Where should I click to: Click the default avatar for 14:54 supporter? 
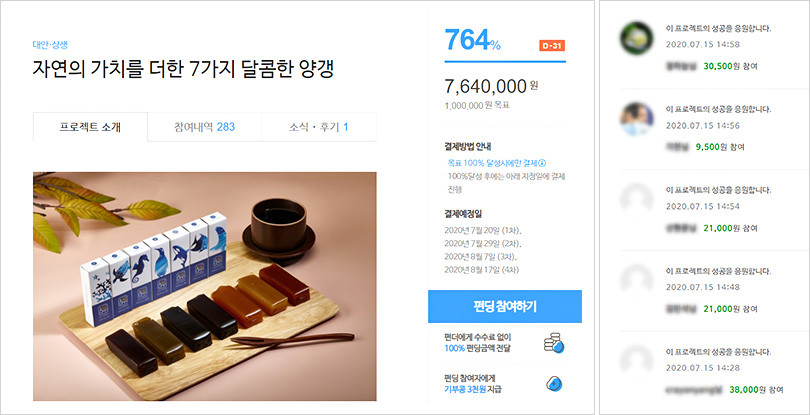636,200
